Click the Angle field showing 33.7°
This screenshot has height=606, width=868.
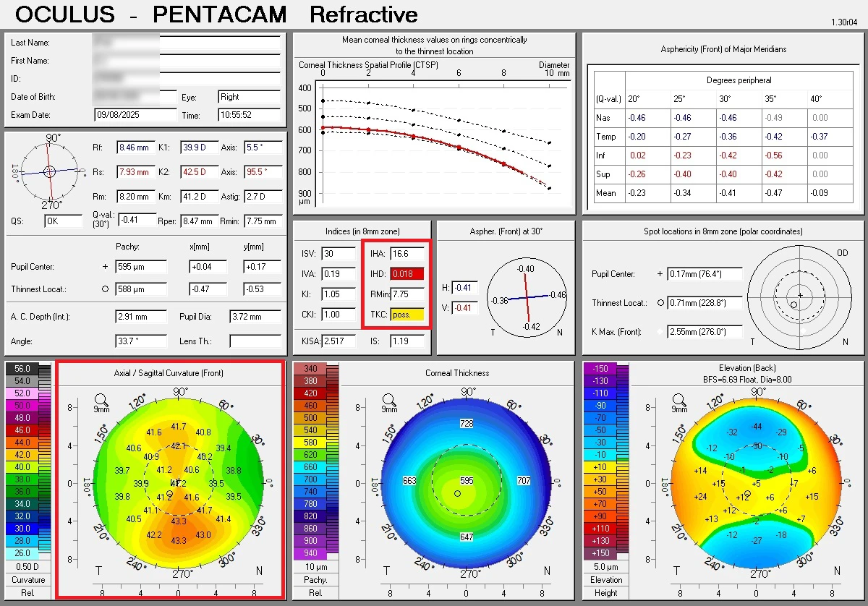[x=141, y=341]
